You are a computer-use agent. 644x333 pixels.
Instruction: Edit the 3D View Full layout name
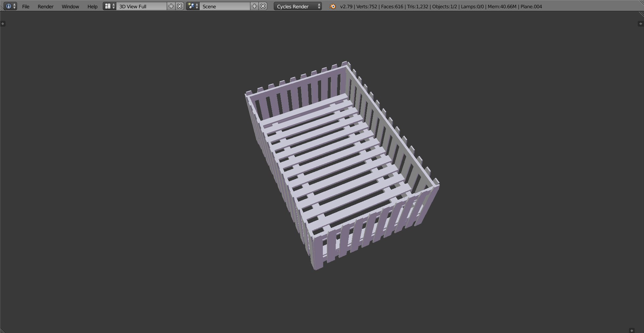coord(141,6)
